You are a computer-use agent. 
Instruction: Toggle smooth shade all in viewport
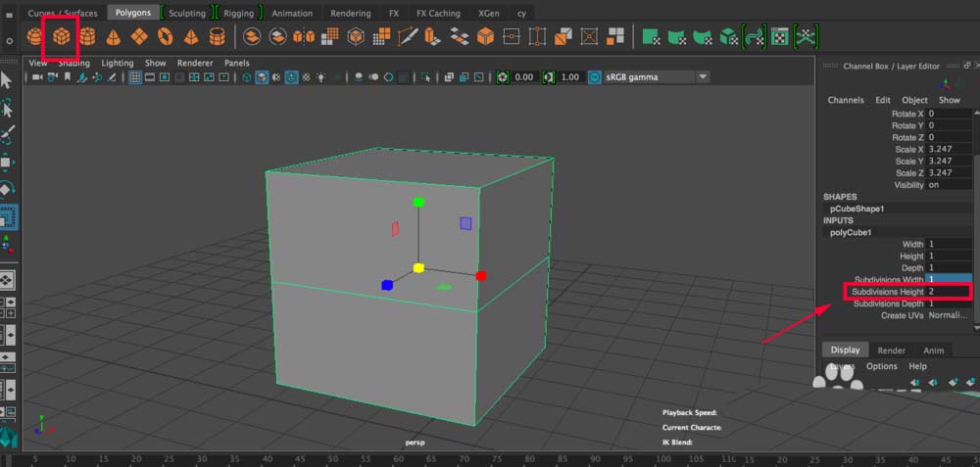pos(262,77)
